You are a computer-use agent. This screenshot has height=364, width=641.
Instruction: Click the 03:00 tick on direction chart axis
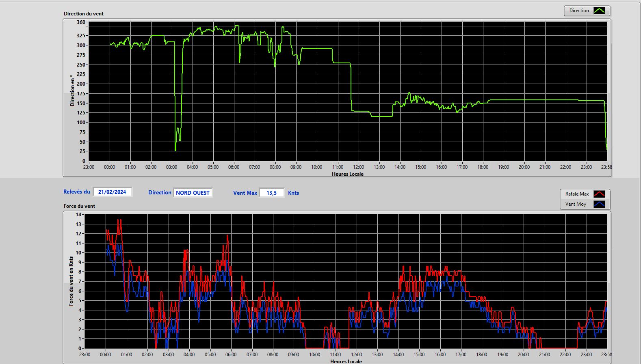(x=171, y=167)
